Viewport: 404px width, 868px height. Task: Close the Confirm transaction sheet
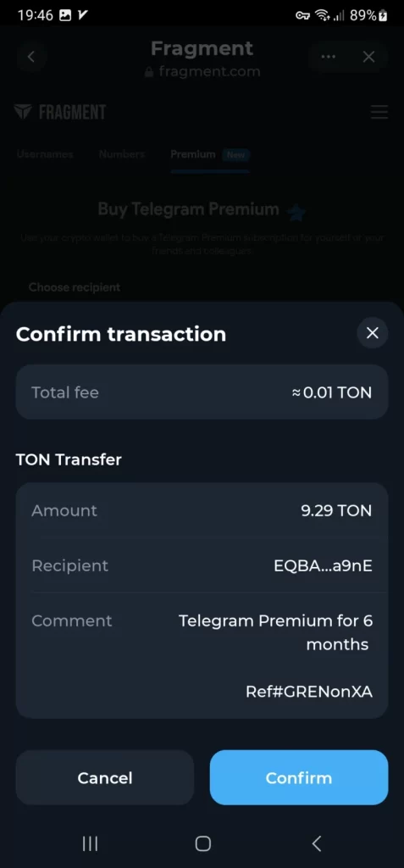click(373, 332)
